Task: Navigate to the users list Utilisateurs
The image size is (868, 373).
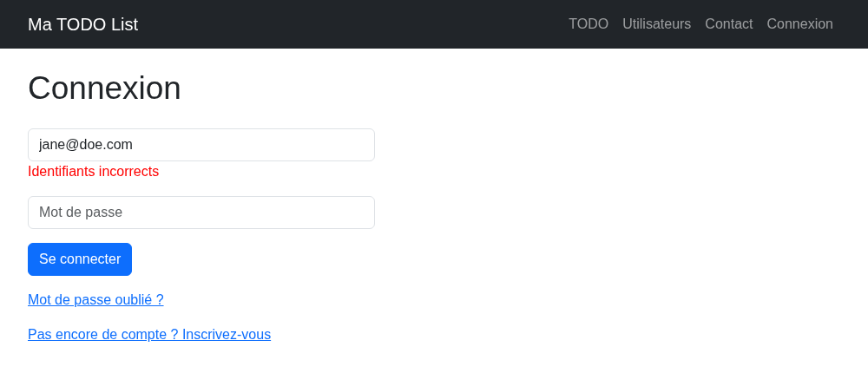Action: click(656, 23)
